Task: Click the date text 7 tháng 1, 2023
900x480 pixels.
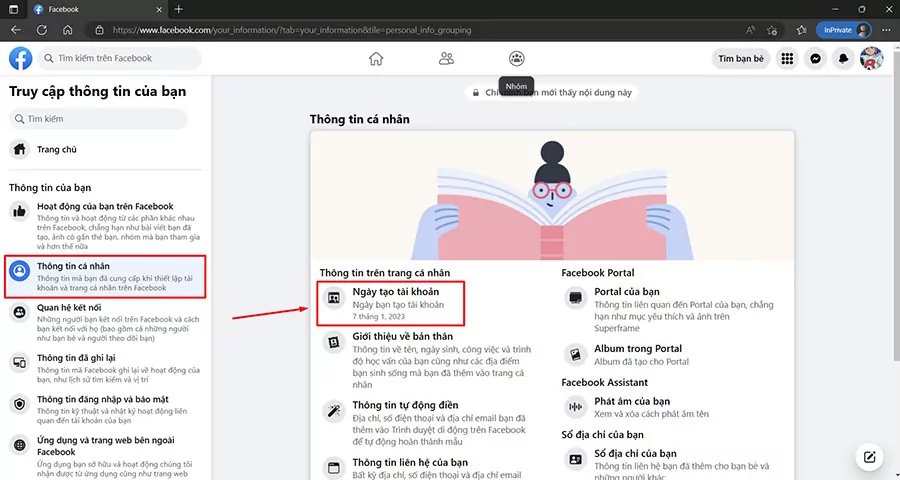Action: coord(379,316)
